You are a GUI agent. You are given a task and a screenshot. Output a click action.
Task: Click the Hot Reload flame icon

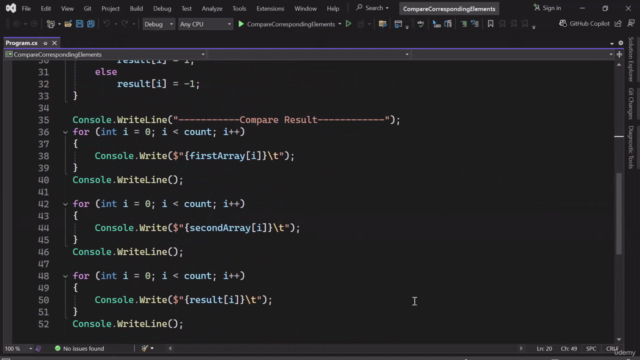click(361, 24)
